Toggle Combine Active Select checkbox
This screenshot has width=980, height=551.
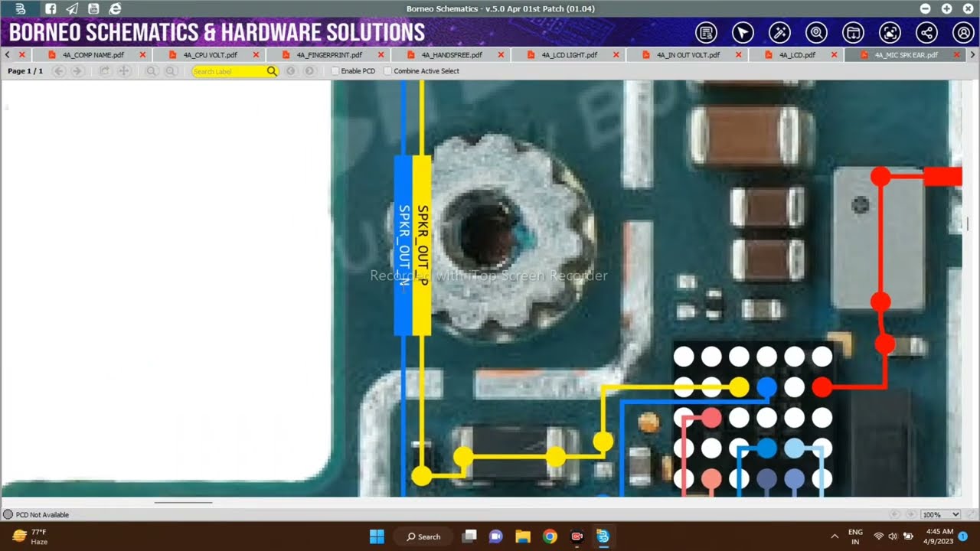tap(387, 71)
